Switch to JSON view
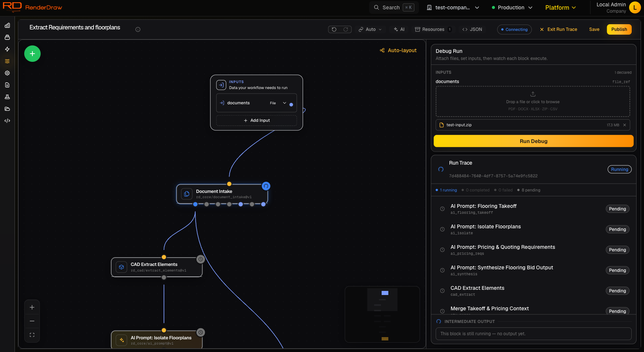The image size is (644, 352). click(472, 29)
